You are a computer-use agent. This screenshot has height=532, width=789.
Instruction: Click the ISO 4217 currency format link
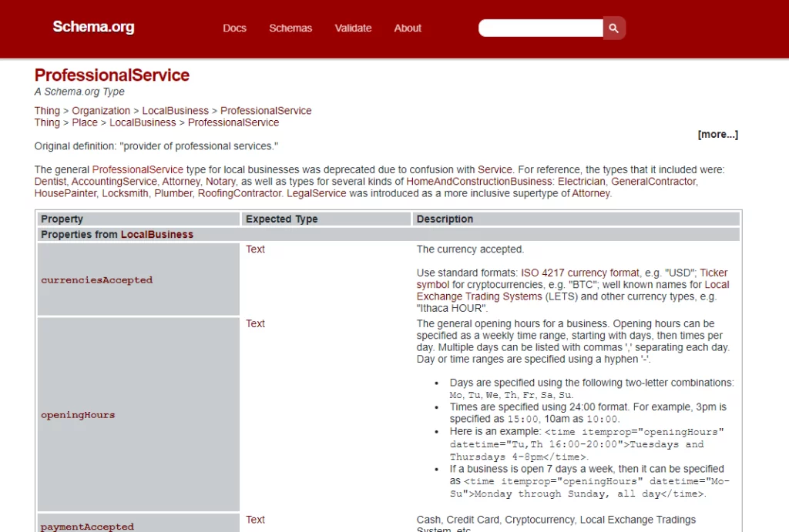point(580,273)
